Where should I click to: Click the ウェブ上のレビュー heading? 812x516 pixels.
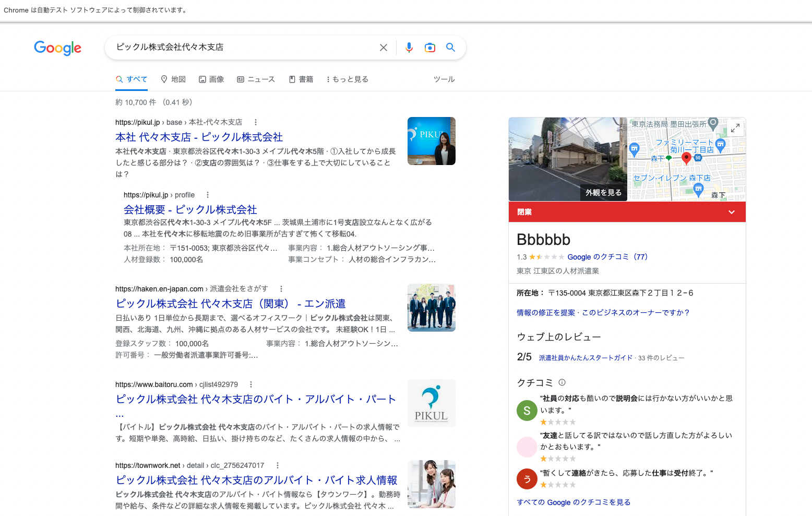[559, 337]
